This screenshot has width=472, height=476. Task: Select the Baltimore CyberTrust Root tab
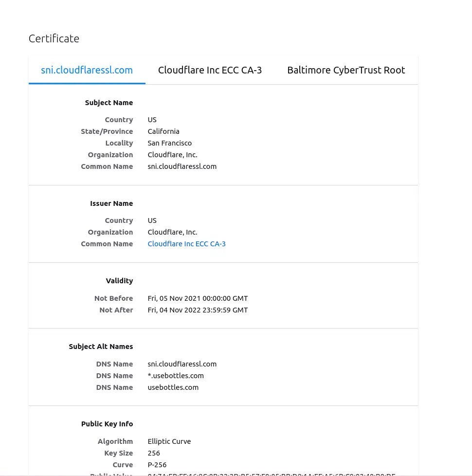[x=346, y=70]
